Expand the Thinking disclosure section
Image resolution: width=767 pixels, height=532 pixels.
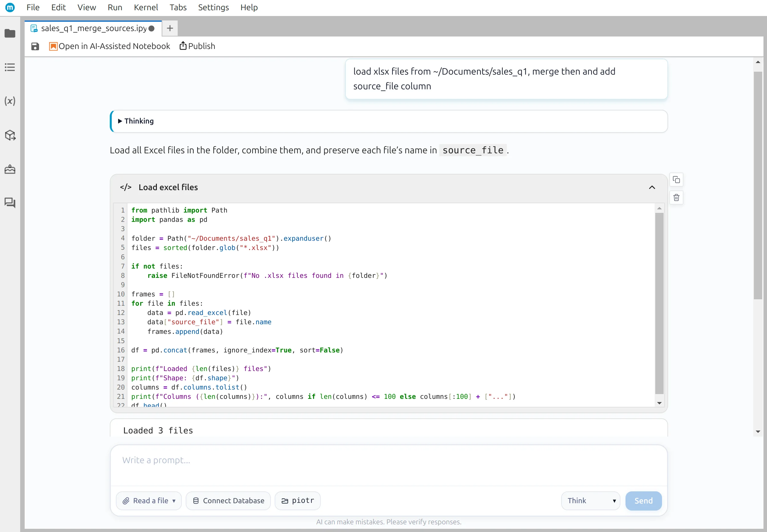[x=136, y=121]
